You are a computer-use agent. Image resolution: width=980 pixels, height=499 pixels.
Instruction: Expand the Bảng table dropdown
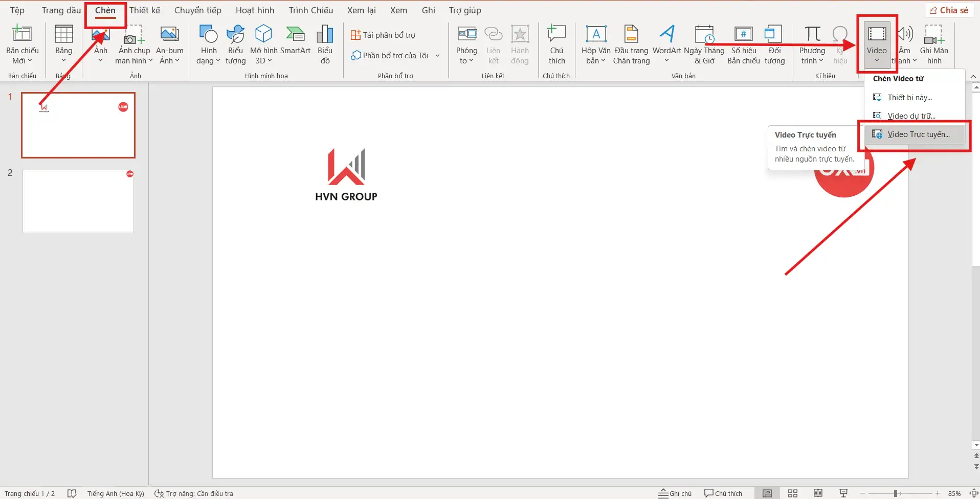pos(63,55)
